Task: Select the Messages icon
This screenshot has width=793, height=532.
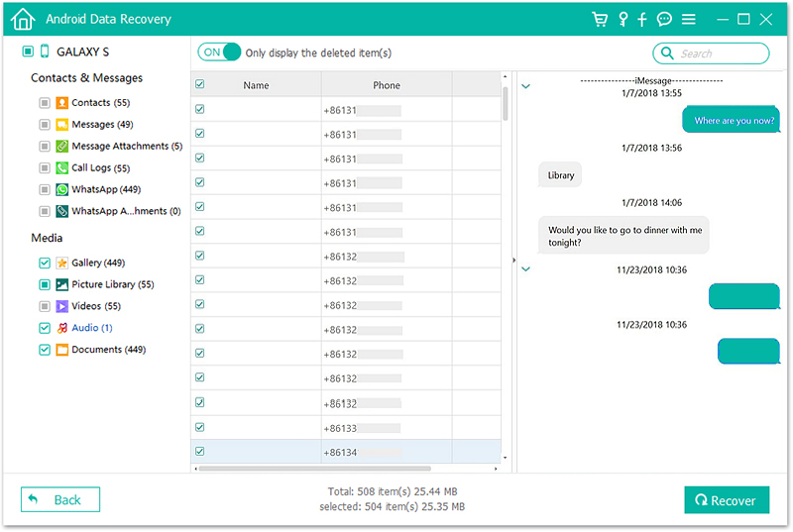Action: 61,125
